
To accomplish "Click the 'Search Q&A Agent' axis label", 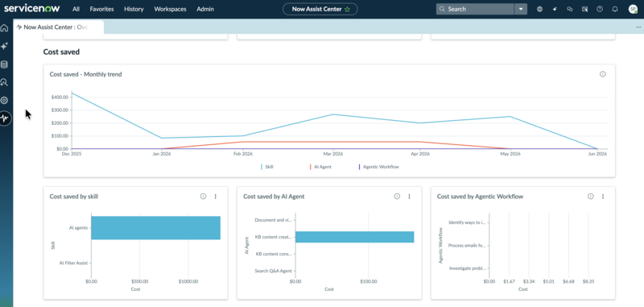I will (273, 271).
